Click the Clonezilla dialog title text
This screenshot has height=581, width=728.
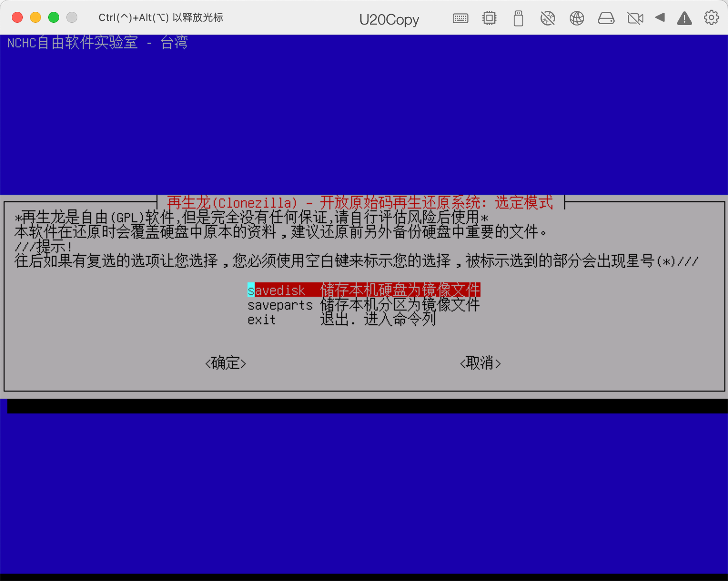coord(360,202)
